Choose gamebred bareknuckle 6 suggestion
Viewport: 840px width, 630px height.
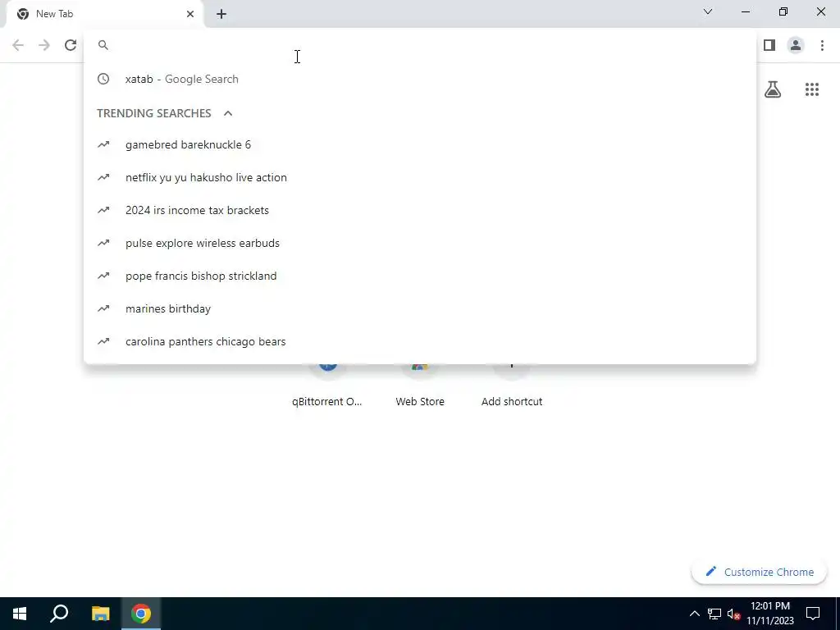pos(420,144)
